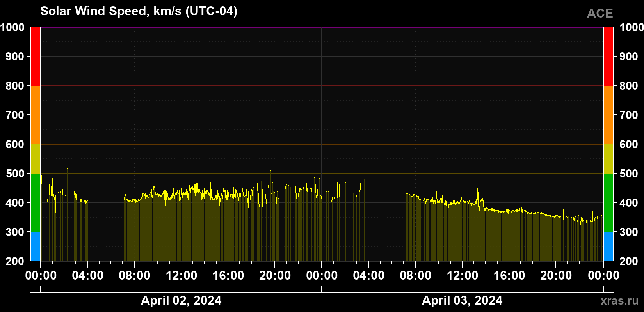This screenshot has height=312, width=644.
Task: Click the 20:00 time label on April 02
Action: tap(275, 276)
